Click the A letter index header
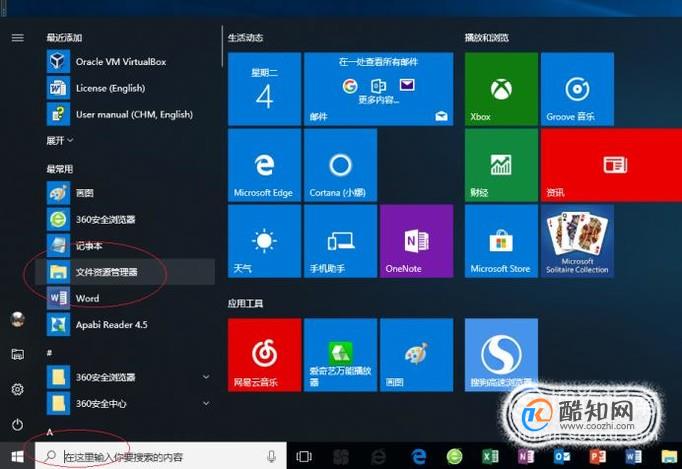This screenshot has width=682, height=469. [x=50, y=432]
